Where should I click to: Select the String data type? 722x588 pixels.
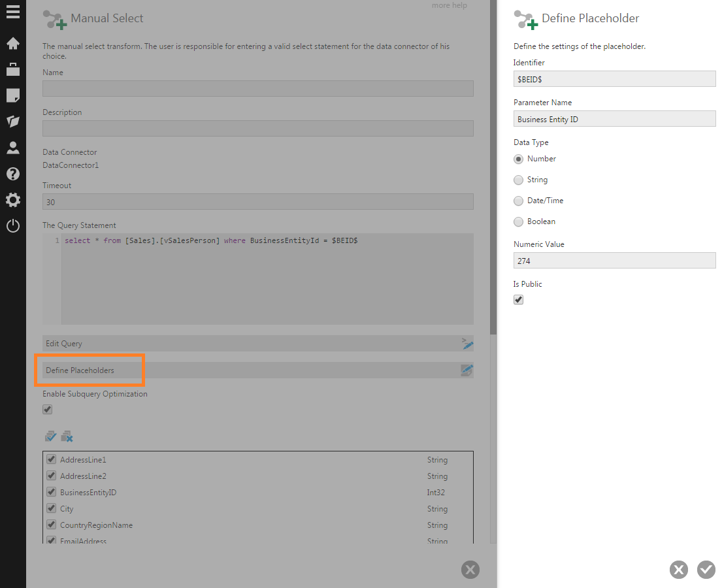[x=518, y=180]
